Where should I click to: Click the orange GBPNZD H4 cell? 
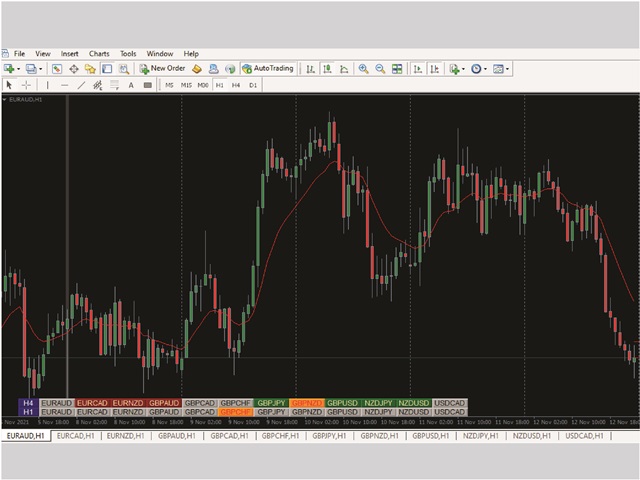(307, 403)
